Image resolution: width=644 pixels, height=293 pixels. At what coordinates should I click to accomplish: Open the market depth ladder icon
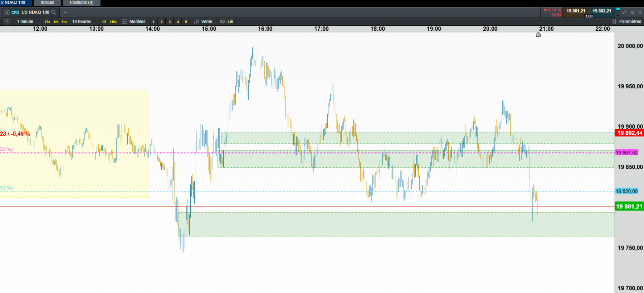(618, 11)
